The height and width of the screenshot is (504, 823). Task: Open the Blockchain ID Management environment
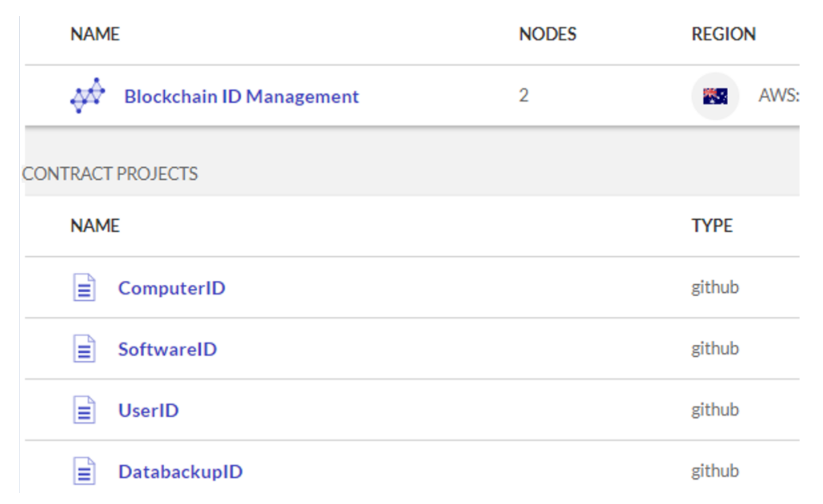click(x=242, y=96)
